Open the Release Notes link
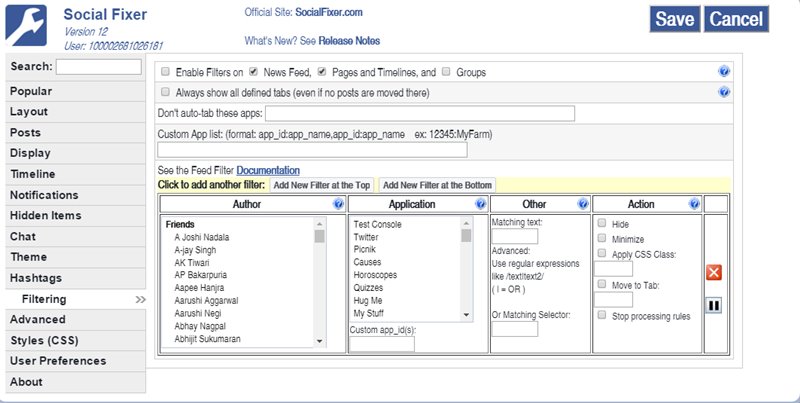 (x=349, y=41)
